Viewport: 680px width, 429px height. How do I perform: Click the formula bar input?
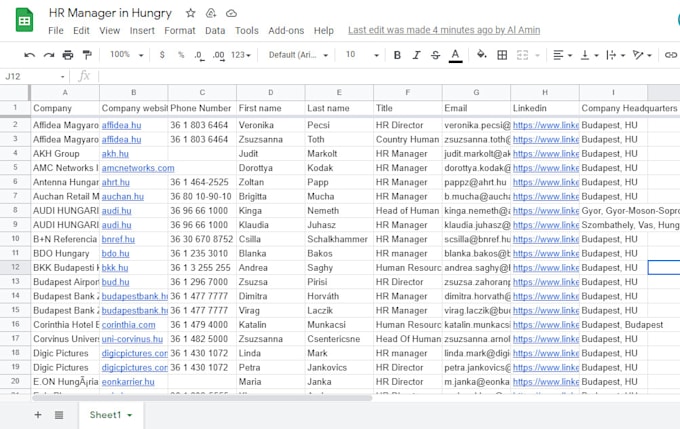pos(389,77)
